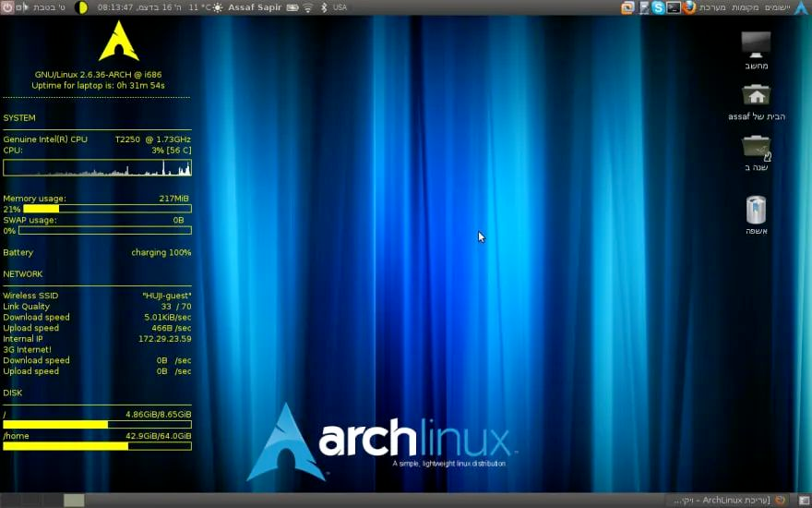812x508 pixels.
Task: Open the מקומות (Places) menu
Action: point(746,7)
